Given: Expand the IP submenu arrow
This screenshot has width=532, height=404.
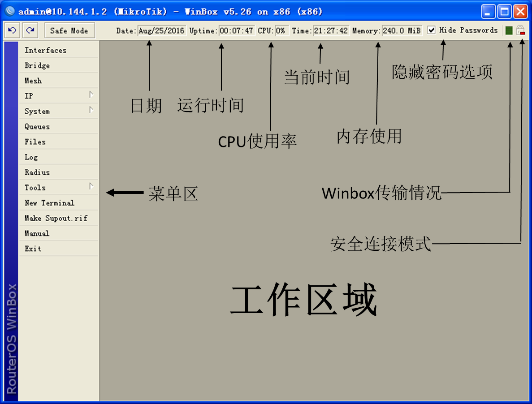Looking at the screenshot, I should click(x=91, y=95).
